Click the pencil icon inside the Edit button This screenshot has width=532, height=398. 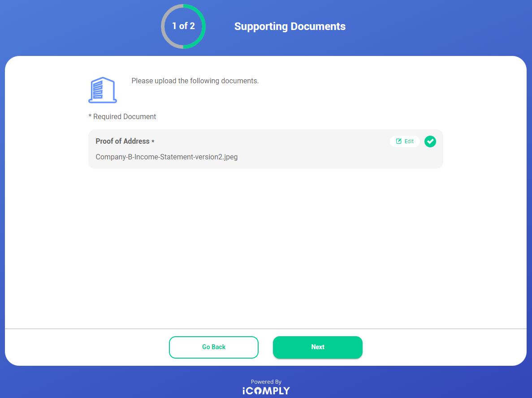[x=399, y=141]
